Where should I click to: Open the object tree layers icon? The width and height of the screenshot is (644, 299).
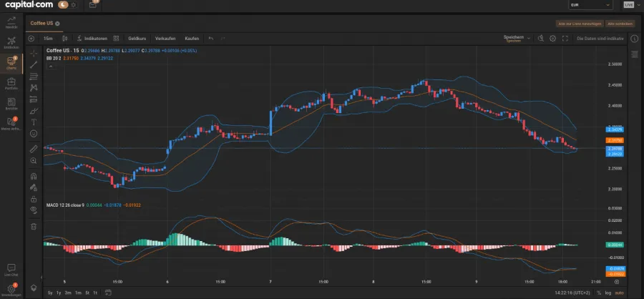click(34, 288)
